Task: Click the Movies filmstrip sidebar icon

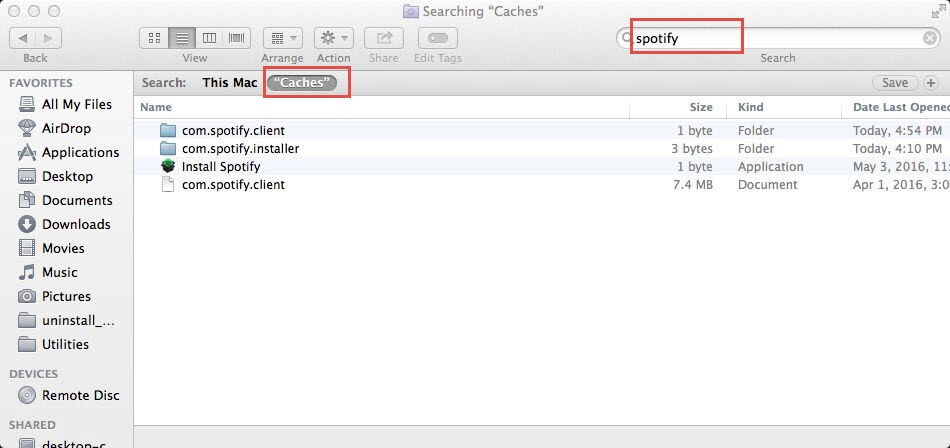Action: point(27,248)
